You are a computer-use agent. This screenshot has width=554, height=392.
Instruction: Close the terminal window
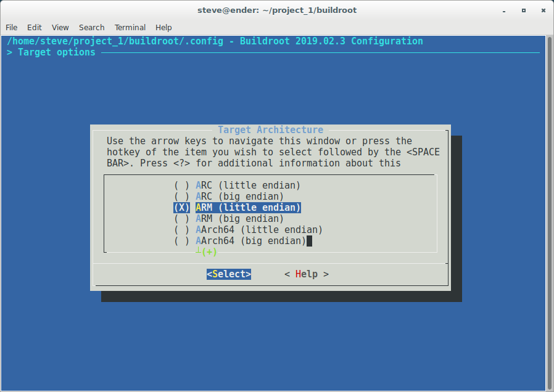[541, 10]
